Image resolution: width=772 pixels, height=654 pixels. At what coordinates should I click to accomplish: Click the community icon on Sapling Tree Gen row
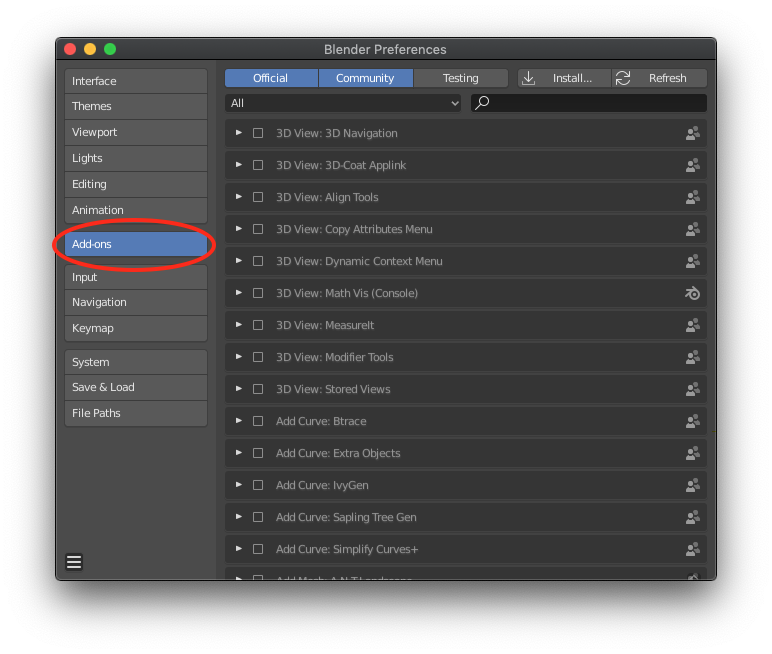pyautogui.click(x=693, y=518)
